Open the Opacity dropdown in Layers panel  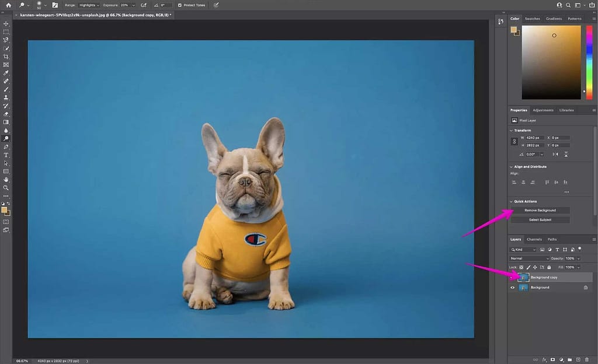click(578, 258)
